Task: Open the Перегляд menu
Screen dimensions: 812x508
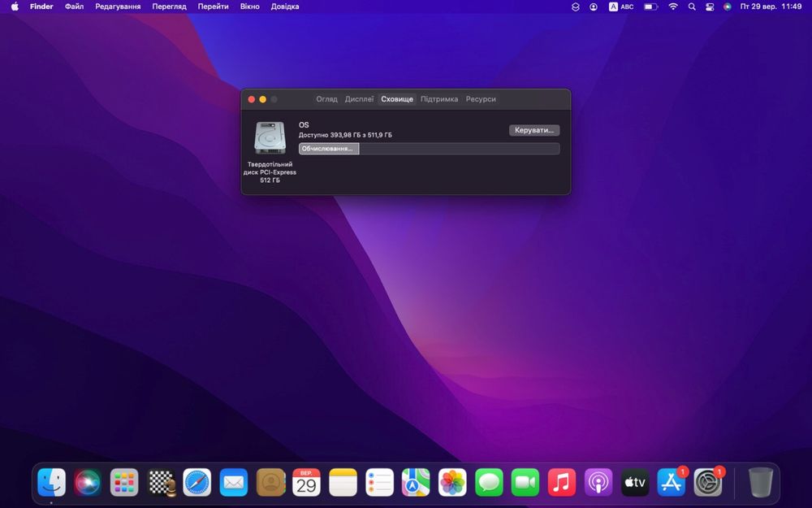Action: [x=169, y=7]
